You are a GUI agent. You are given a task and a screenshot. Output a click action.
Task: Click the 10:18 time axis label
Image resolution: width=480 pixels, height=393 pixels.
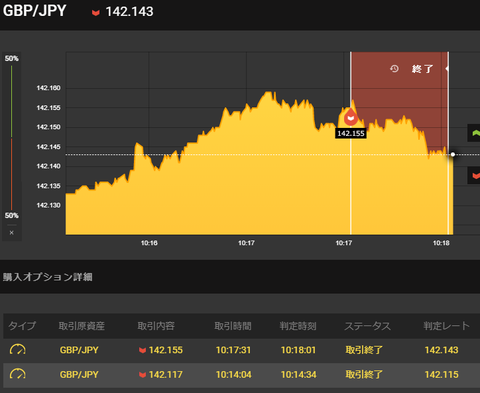pyautogui.click(x=441, y=243)
